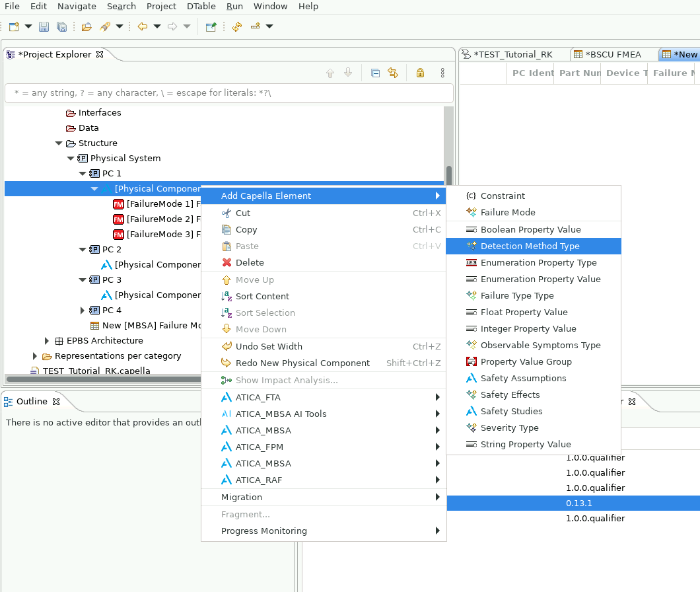Click the forward navigation arrow icon
This screenshot has height=592, width=700.
click(172, 27)
